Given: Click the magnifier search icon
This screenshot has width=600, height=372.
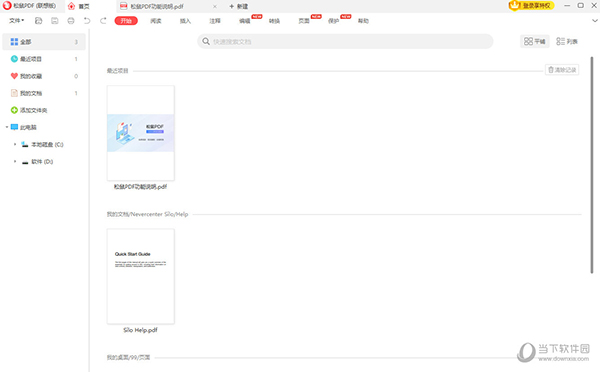Looking at the screenshot, I should pyautogui.click(x=206, y=41).
